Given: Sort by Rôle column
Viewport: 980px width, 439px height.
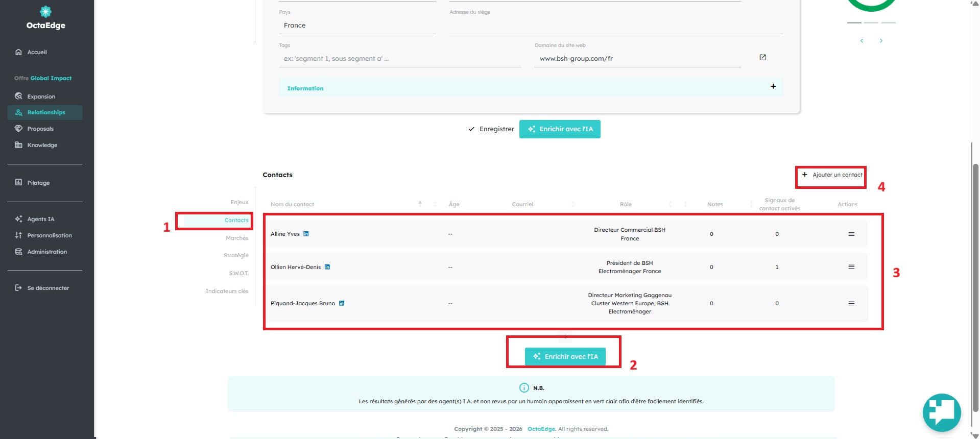Looking at the screenshot, I should point(626,204).
